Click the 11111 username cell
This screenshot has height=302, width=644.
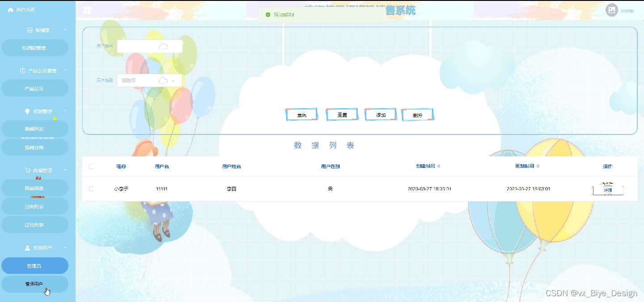click(162, 189)
